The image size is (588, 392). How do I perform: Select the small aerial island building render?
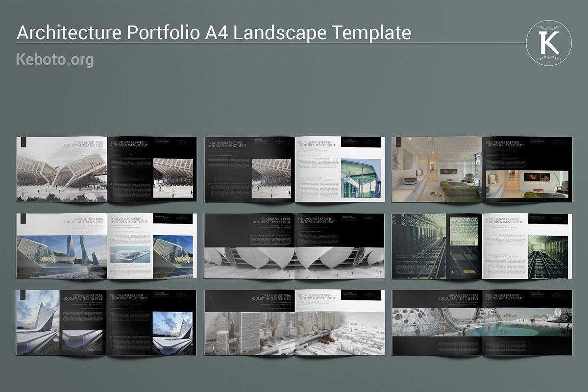(129, 255)
